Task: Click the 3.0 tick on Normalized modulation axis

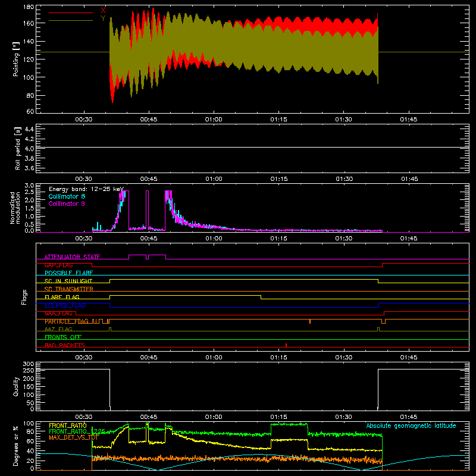Action: [x=29, y=186]
